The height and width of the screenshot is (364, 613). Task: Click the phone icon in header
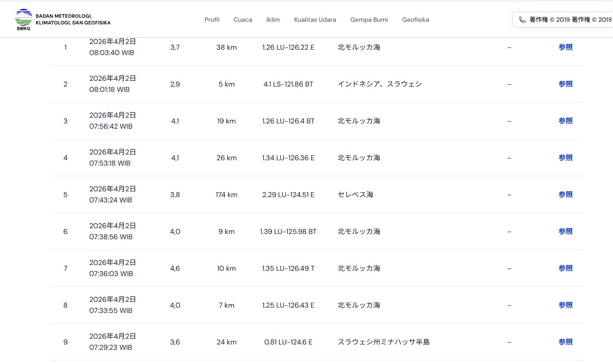pos(522,20)
